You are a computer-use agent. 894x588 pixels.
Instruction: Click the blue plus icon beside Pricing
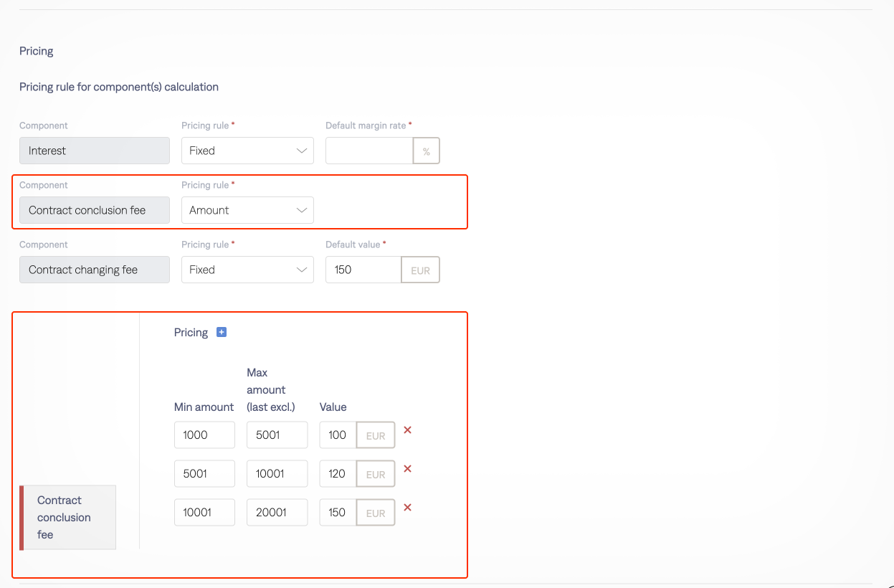tap(222, 332)
